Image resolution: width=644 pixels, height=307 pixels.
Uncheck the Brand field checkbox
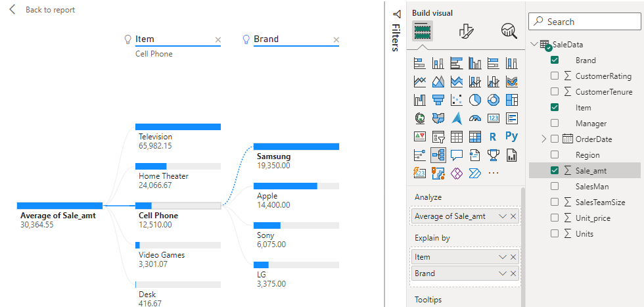tap(555, 60)
